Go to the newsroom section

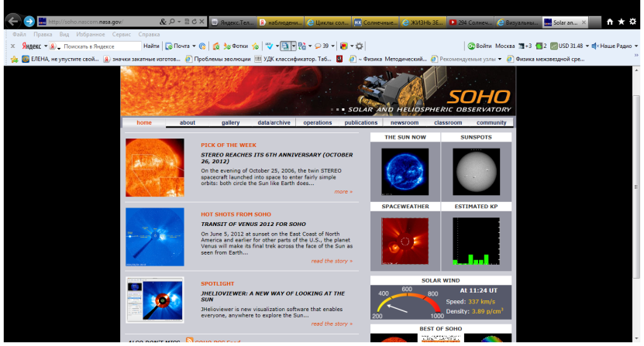coord(405,122)
